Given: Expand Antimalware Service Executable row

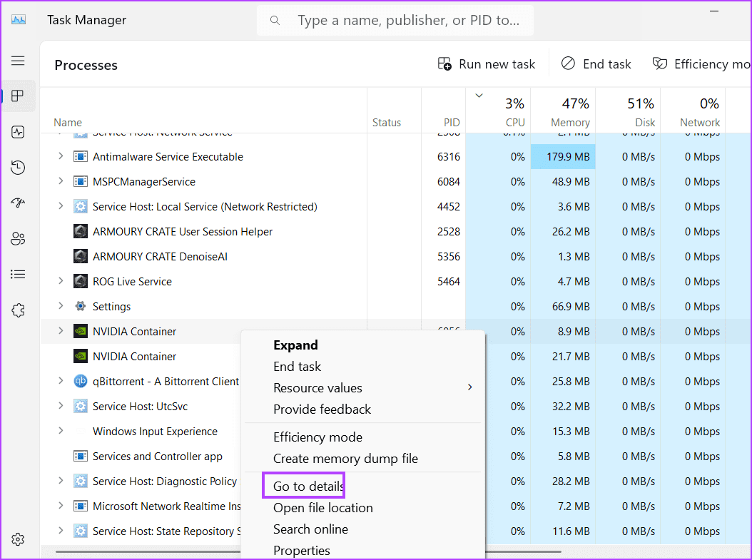Looking at the screenshot, I should pos(61,156).
